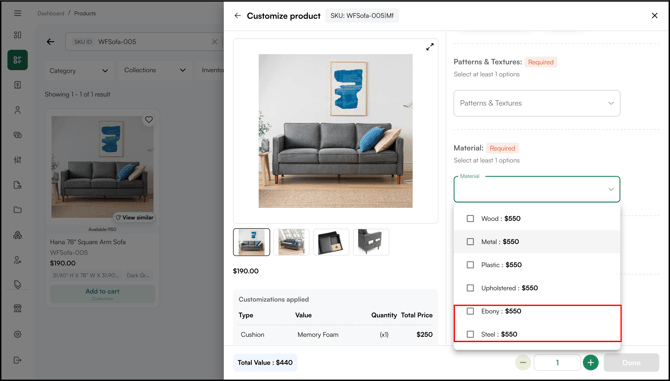Favorite the Hana sofa with heart icon
670x381 pixels.
149,120
